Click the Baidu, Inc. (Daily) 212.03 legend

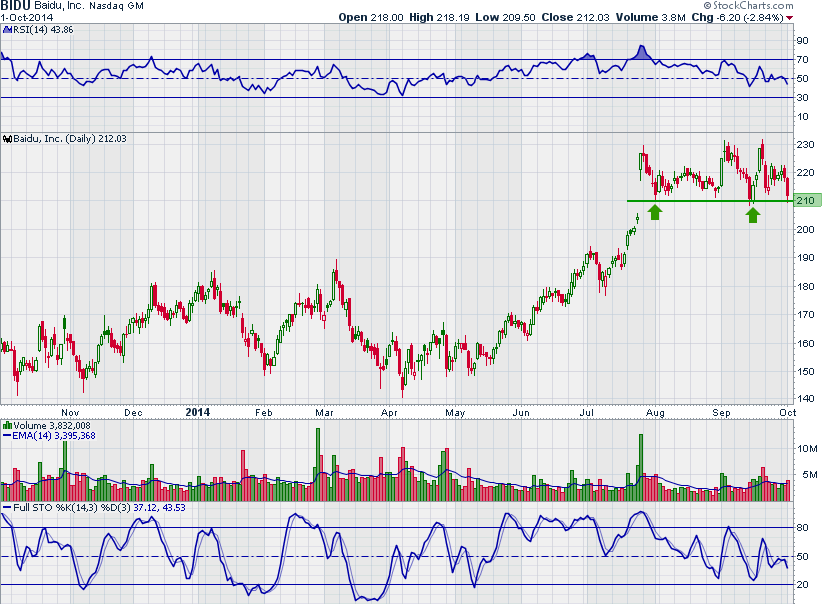click(x=70, y=139)
